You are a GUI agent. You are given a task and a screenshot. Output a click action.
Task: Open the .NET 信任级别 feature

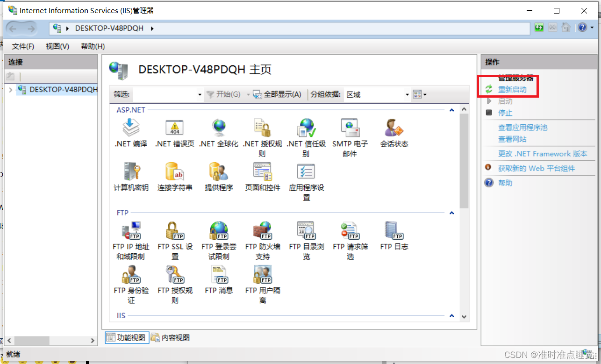(306, 137)
